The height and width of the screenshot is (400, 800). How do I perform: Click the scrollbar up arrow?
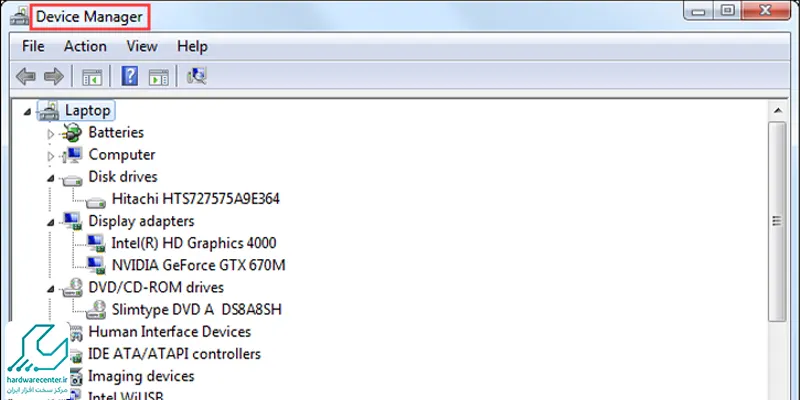[778, 110]
